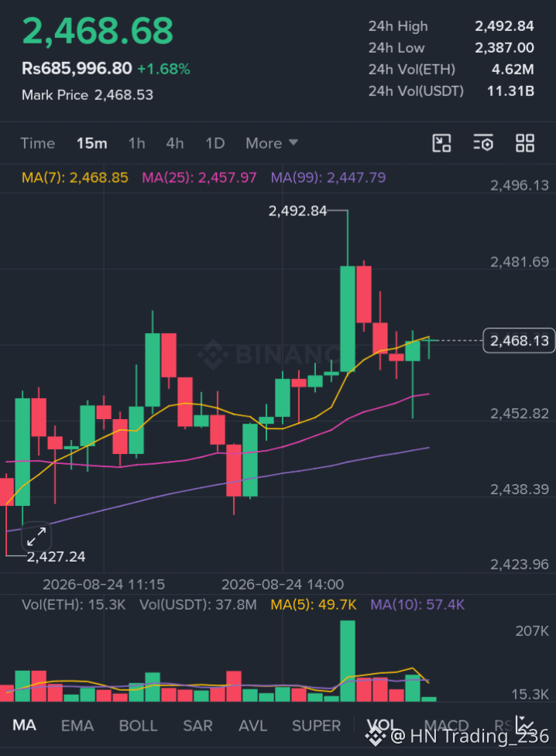556x756 pixels.
Task: Click the 2,427.24 low price marker
Action: point(56,557)
